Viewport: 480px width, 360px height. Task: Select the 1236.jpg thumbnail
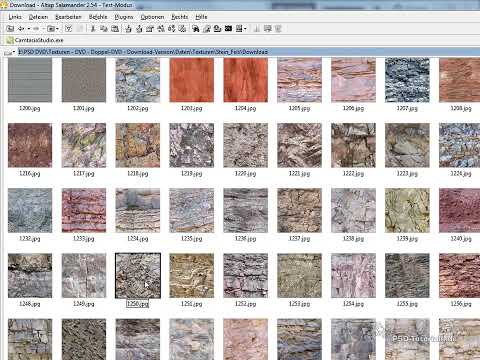click(246, 210)
